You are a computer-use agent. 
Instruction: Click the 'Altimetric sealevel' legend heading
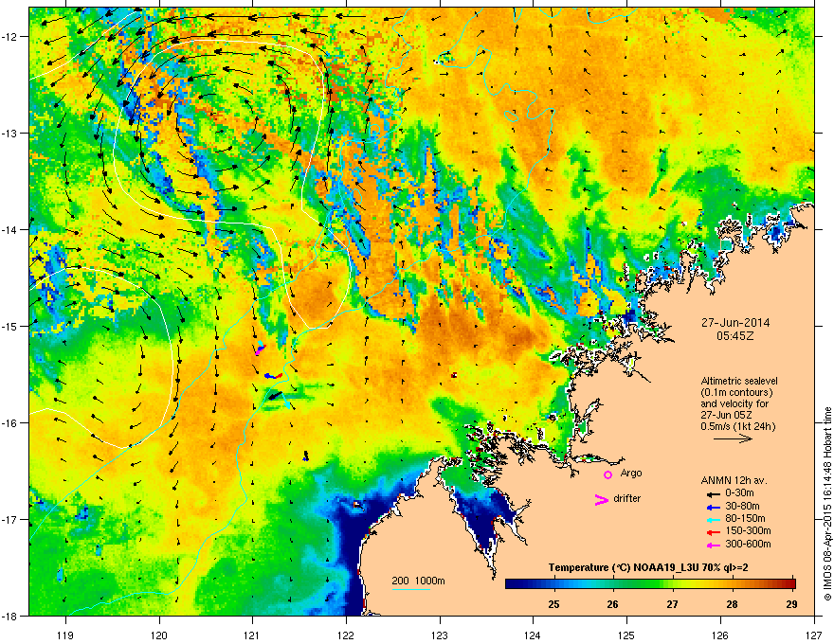tap(739, 381)
